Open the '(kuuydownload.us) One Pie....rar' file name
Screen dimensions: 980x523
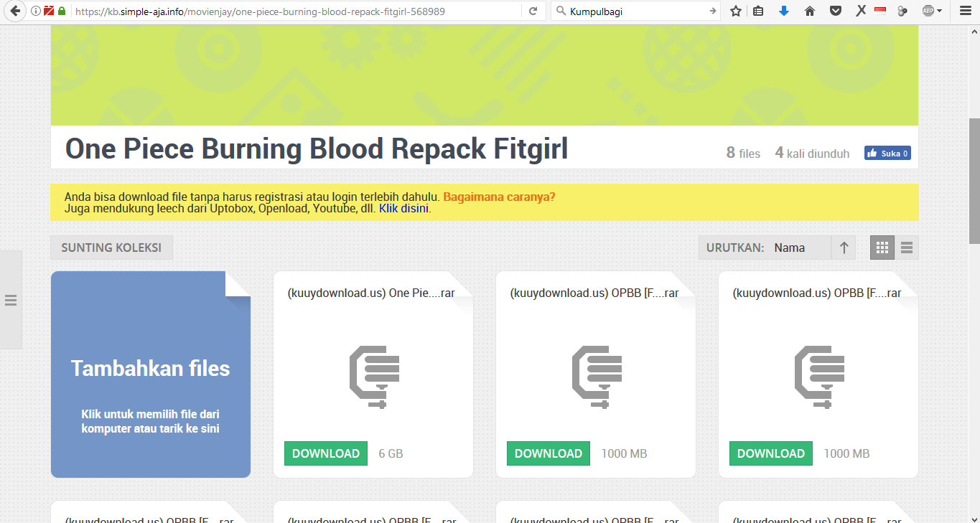click(x=371, y=293)
